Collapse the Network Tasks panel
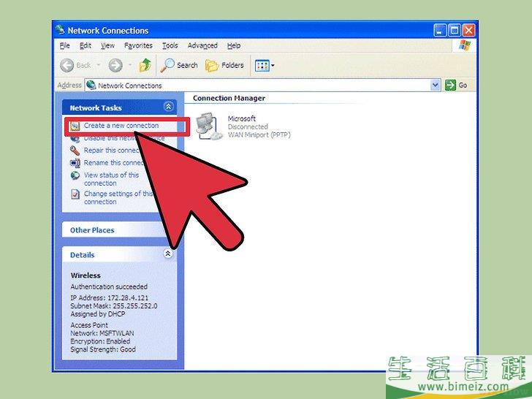The width and height of the screenshot is (532, 399). [168, 107]
